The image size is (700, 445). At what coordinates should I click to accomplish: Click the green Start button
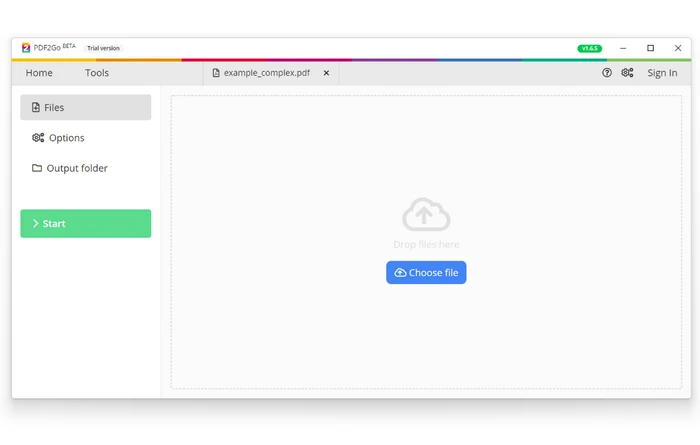86,223
